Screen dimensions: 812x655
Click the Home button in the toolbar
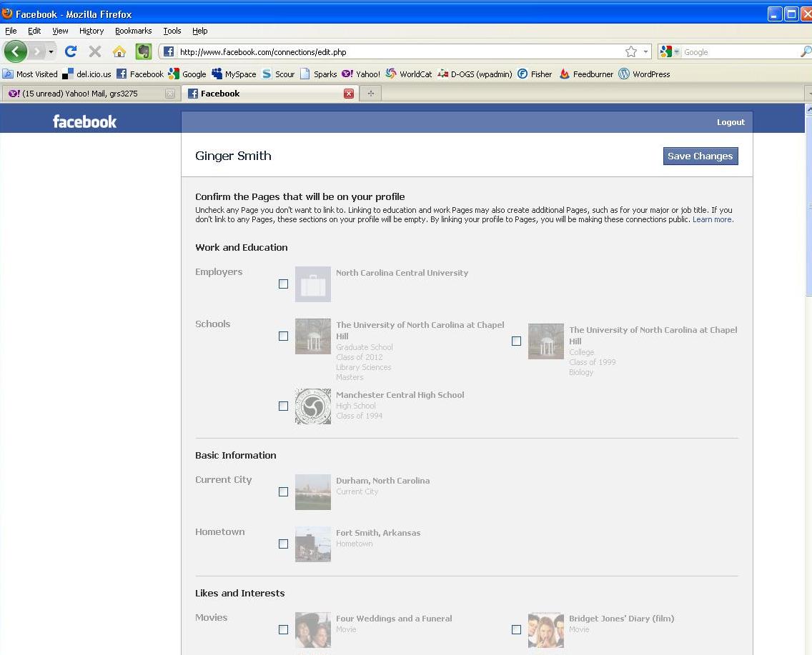point(119,51)
